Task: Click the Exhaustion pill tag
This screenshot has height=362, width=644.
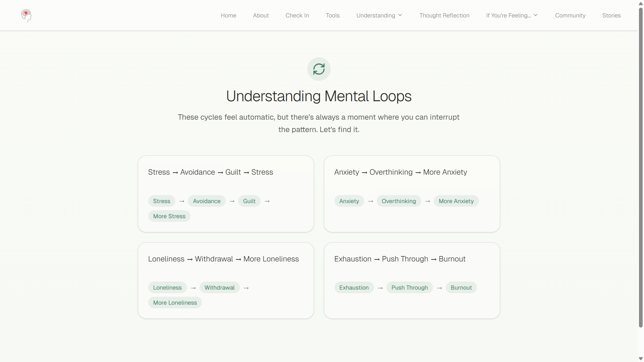Action: [354, 288]
